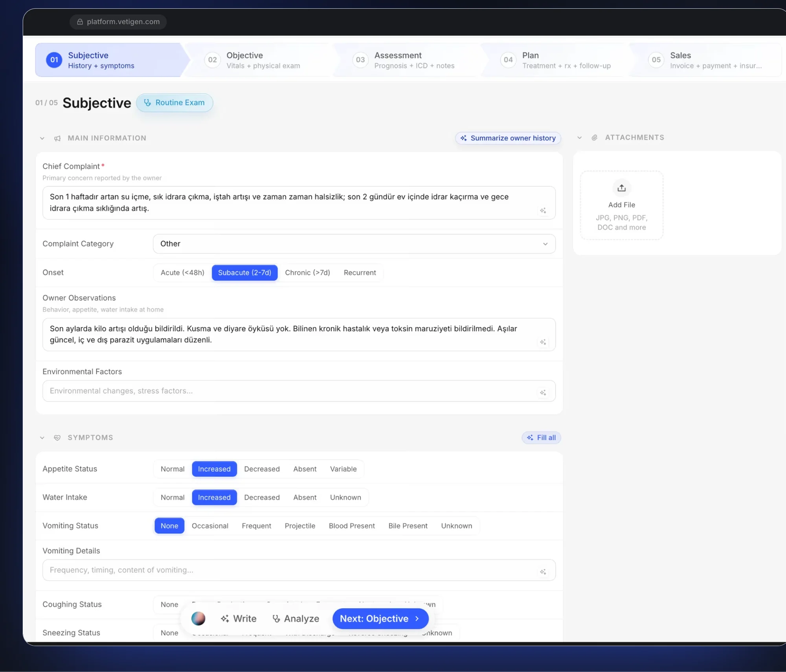Set Appetite Status to Normal

point(173,469)
